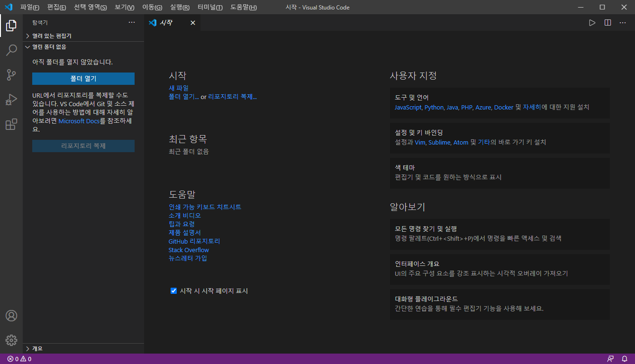635x364 pixels.
Task: Open the Accounts icon in activity bar
Action: pyautogui.click(x=11, y=316)
